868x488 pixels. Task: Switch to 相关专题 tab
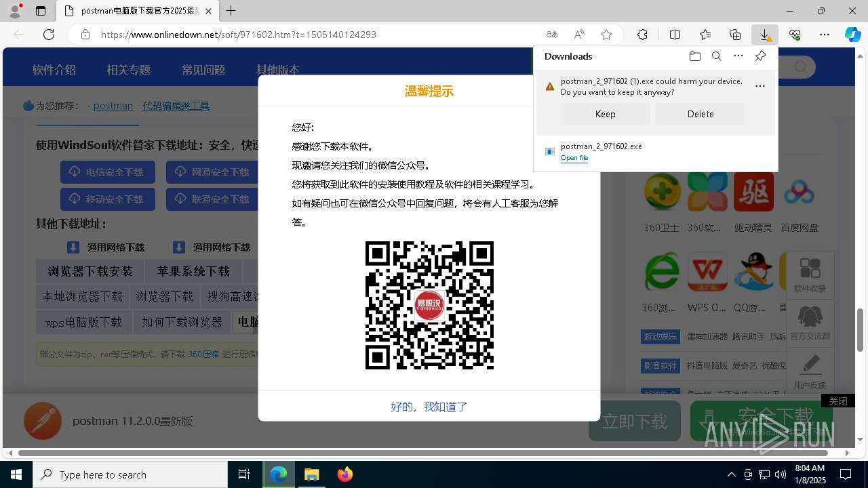click(128, 70)
